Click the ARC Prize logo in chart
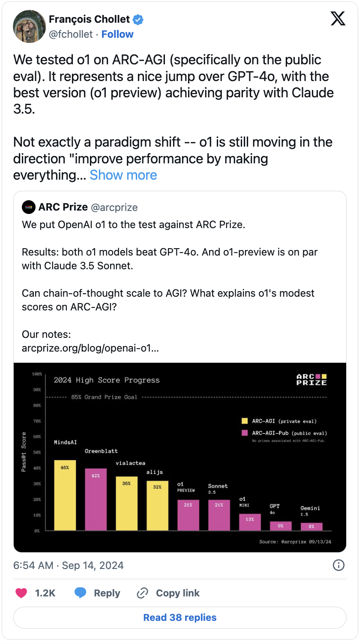 [x=311, y=379]
